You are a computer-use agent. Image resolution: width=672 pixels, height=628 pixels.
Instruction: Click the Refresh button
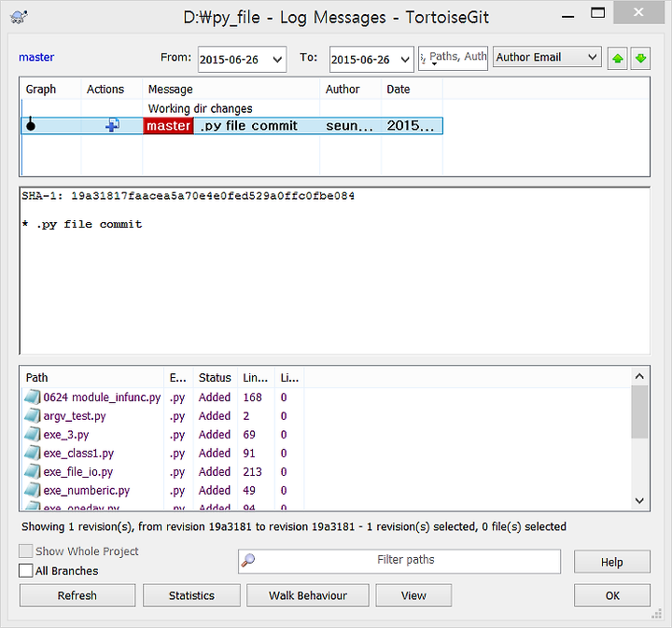coord(77,595)
